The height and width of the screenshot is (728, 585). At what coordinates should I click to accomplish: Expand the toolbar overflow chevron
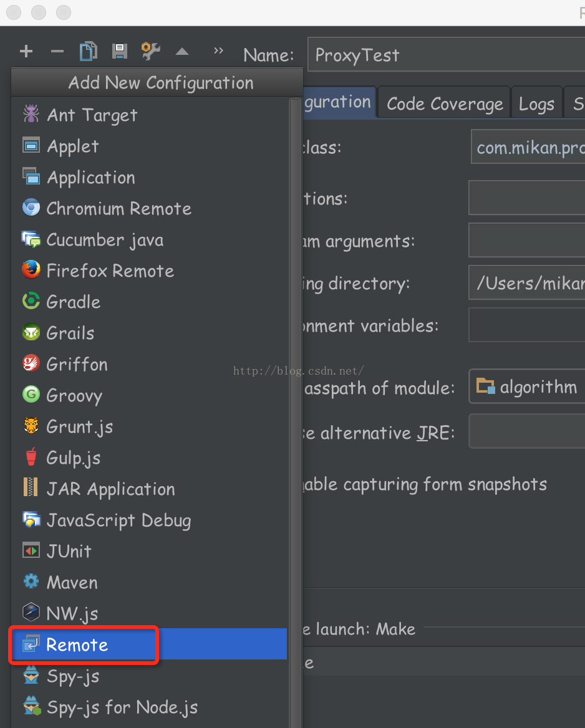point(218,50)
